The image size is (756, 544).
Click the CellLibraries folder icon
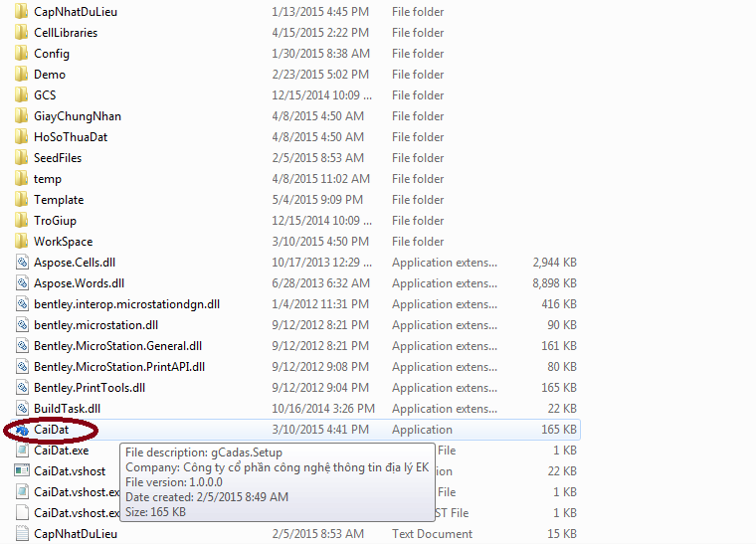point(23,33)
